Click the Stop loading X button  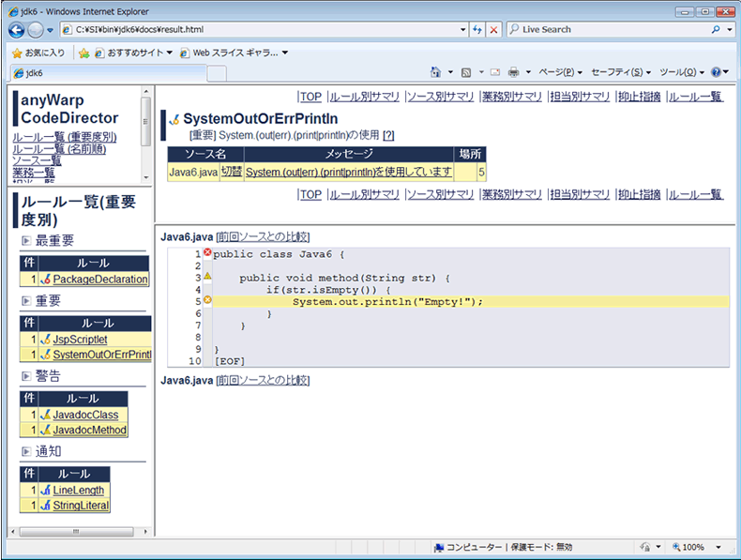493,29
